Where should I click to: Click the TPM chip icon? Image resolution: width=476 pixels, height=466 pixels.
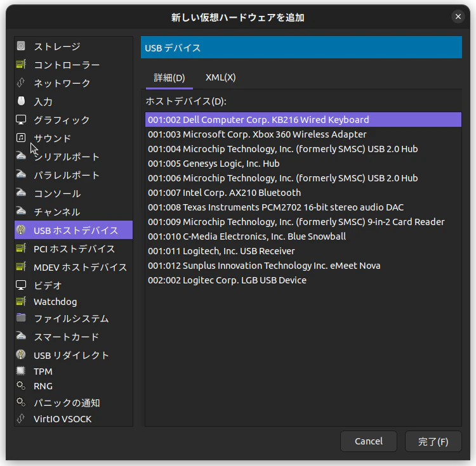pos(21,371)
